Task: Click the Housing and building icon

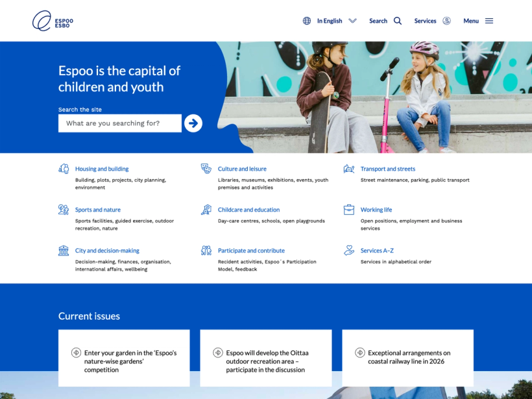Action: [64, 169]
